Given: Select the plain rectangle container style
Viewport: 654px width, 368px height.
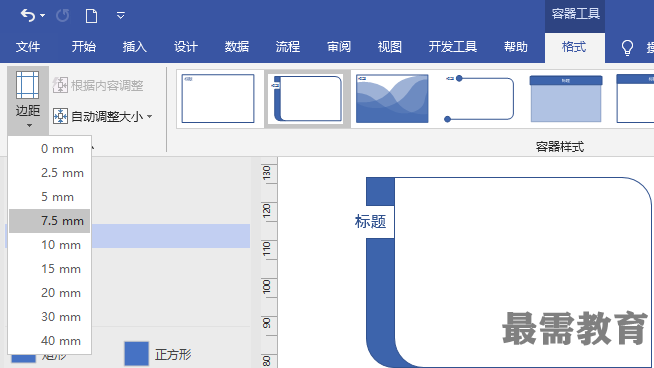Looking at the screenshot, I should click(x=218, y=98).
